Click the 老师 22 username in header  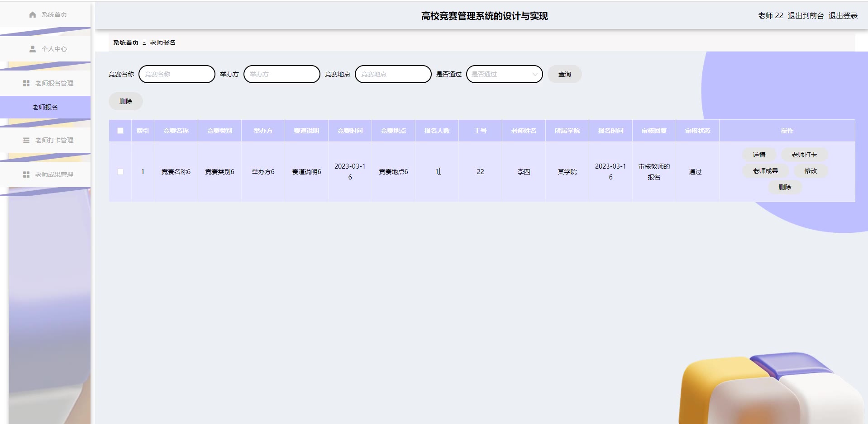[770, 15]
